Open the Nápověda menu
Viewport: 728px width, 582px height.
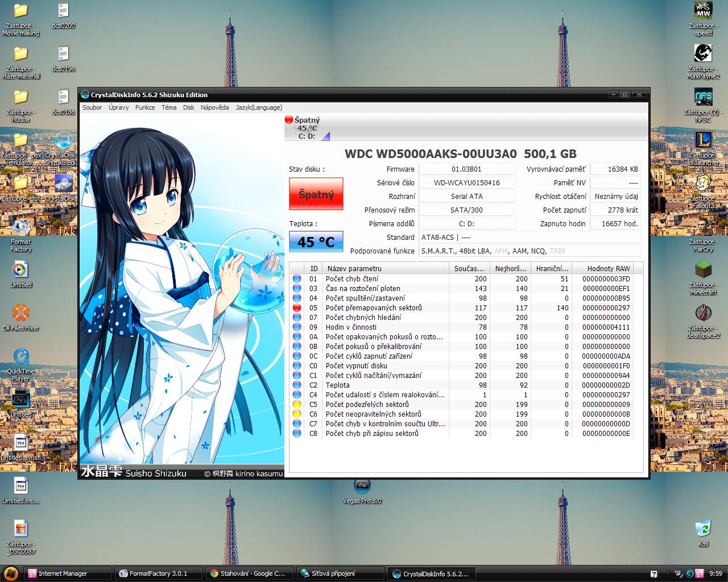click(215, 107)
